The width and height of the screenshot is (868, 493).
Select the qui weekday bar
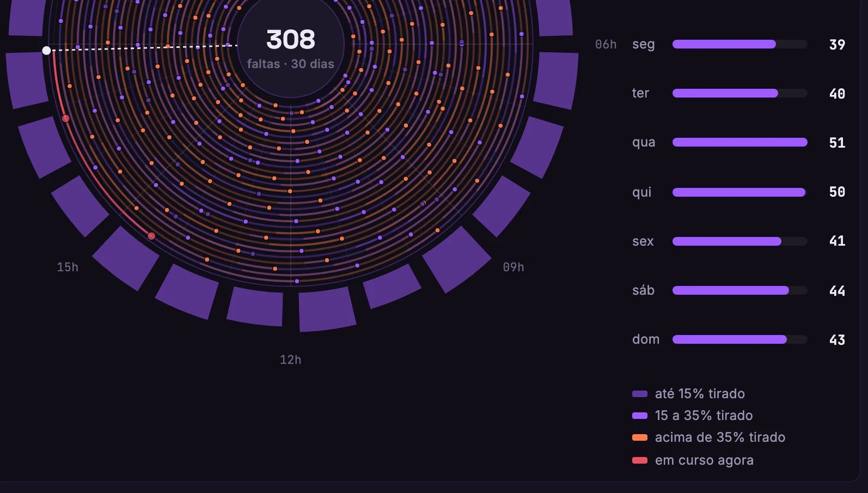pyautogui.click(x=739, y=192)
